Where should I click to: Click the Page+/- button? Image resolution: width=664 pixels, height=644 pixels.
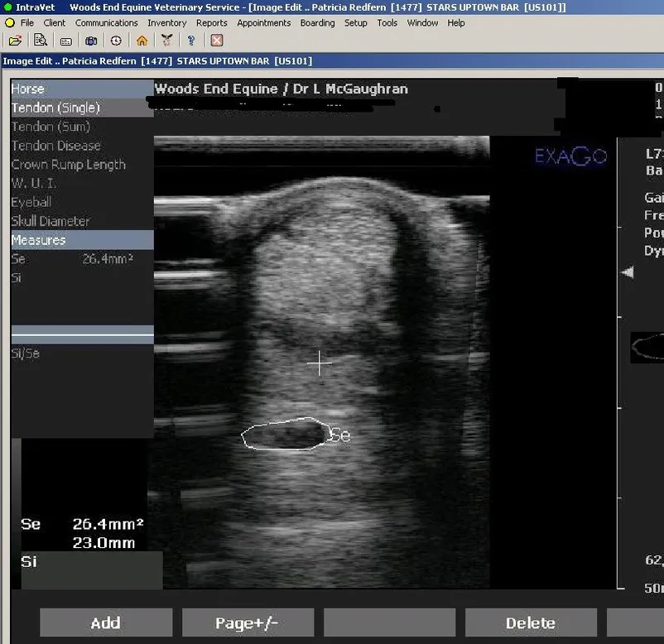tap(248, 622)
